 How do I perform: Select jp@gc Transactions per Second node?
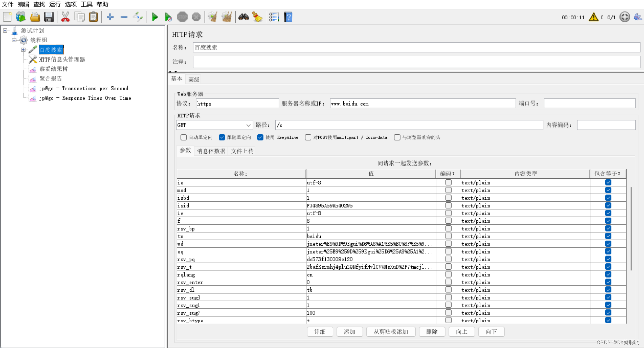(x=84, y=88)
